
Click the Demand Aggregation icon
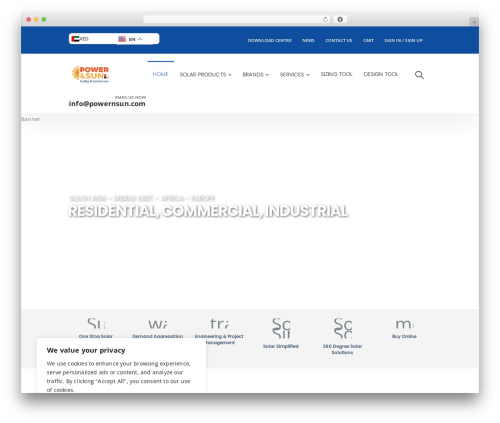[x=158, y=324]
